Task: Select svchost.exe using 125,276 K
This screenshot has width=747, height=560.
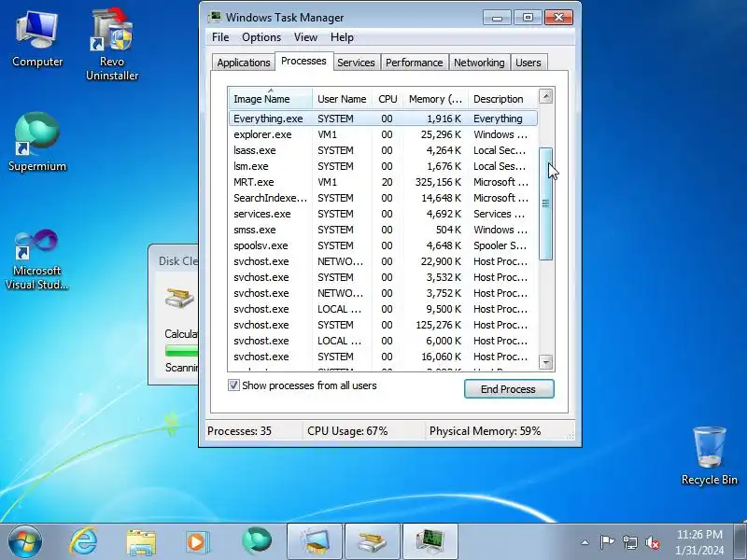Action: point(383,325)
